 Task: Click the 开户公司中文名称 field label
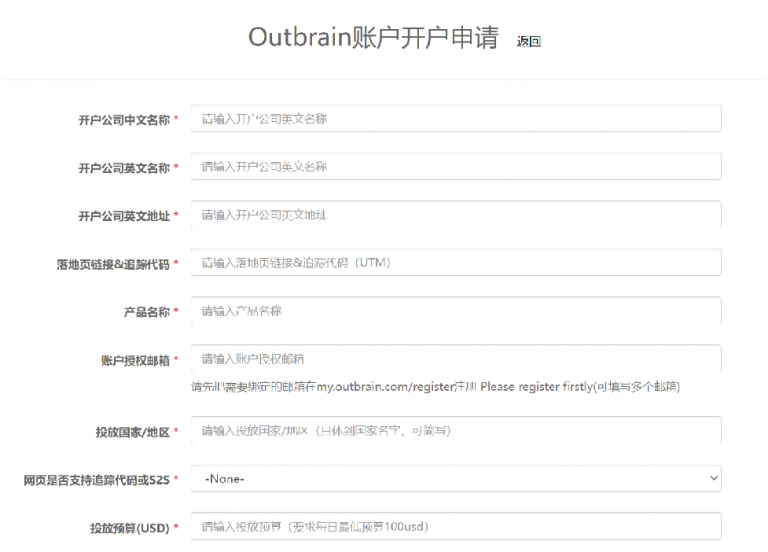pyautogui.click(x=124, y=120)
